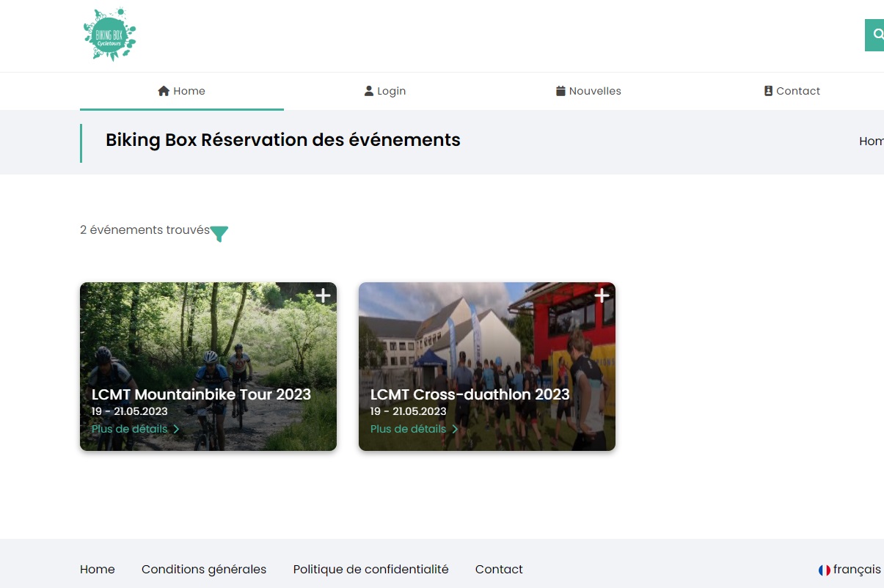
Task: Open the filter funnel icon
Action: [x=219, y=234]
